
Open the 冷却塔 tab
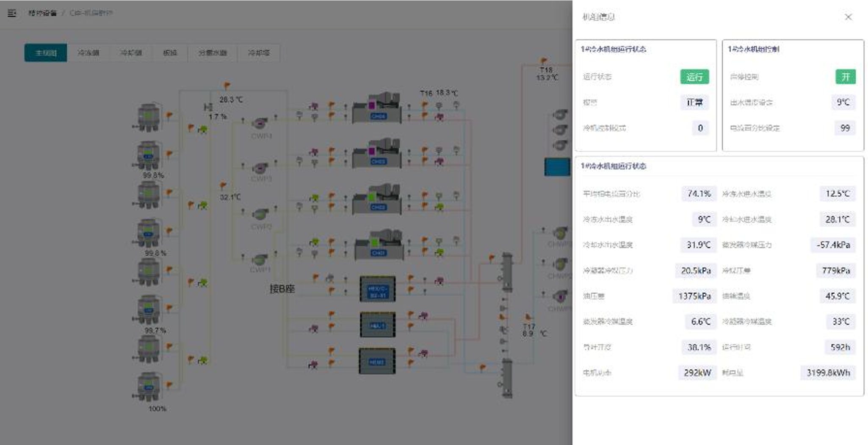[258, 53]
